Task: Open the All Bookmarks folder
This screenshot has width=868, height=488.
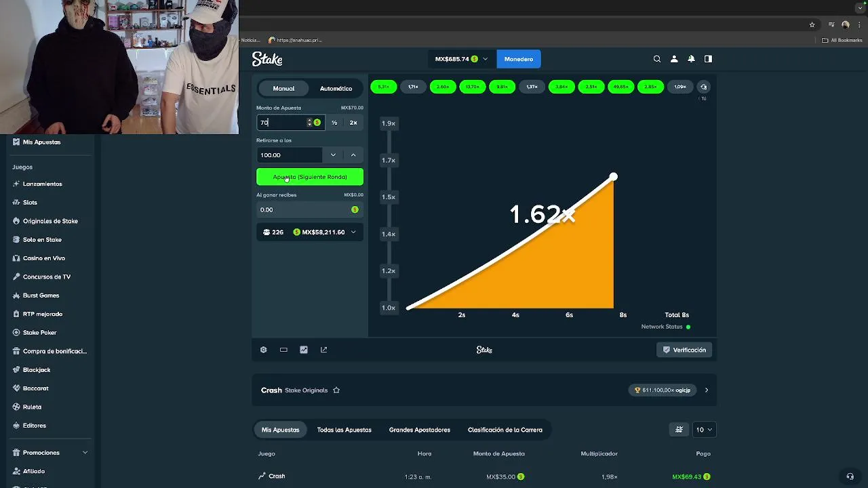Action: tap(842, 40)
